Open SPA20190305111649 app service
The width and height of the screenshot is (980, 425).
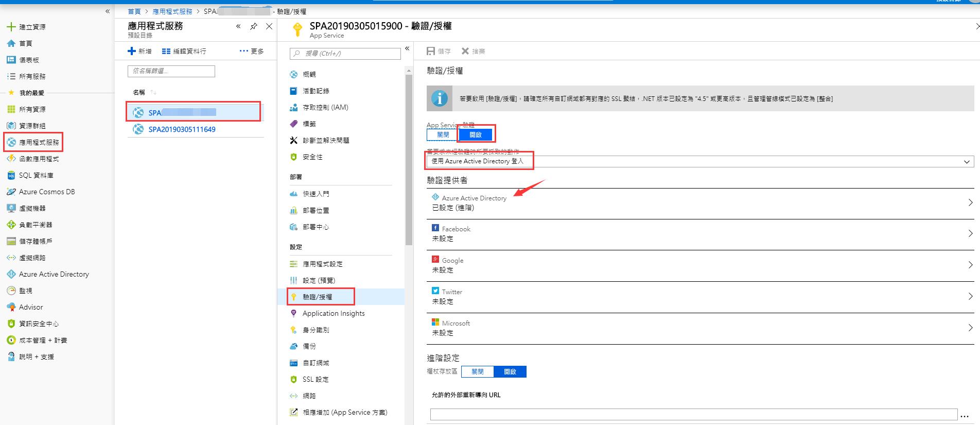[x=182, y=129]
